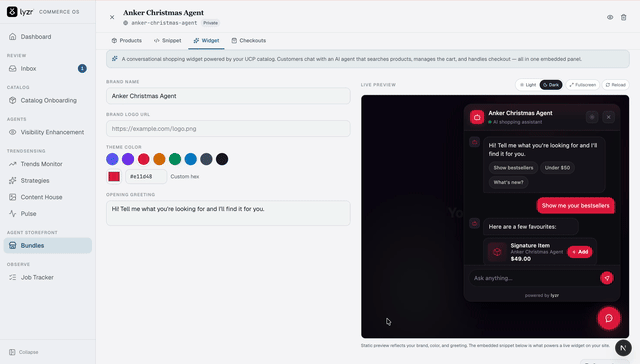Close the chat widget preview
640x364 pixels.
609,117
